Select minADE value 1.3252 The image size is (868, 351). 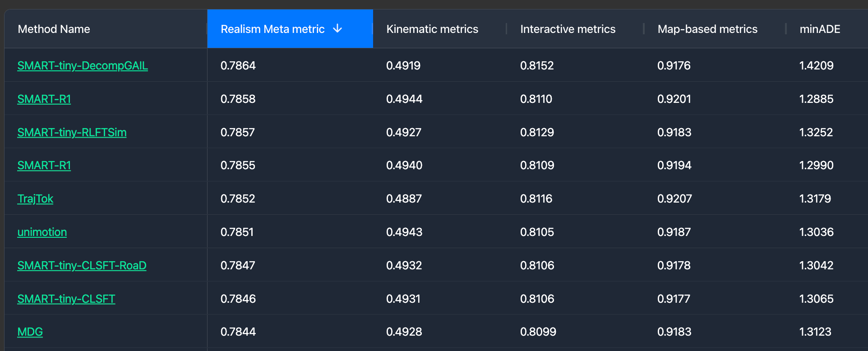[x=816, y=133]
